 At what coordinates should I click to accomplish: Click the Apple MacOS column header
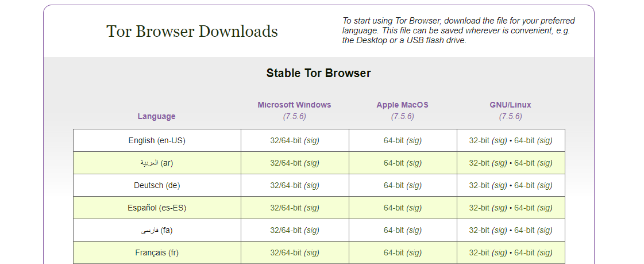(402, 105)
